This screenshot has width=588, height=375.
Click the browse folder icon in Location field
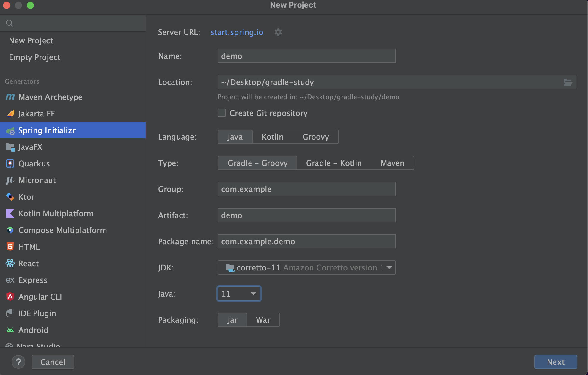(x=567, y=82)
